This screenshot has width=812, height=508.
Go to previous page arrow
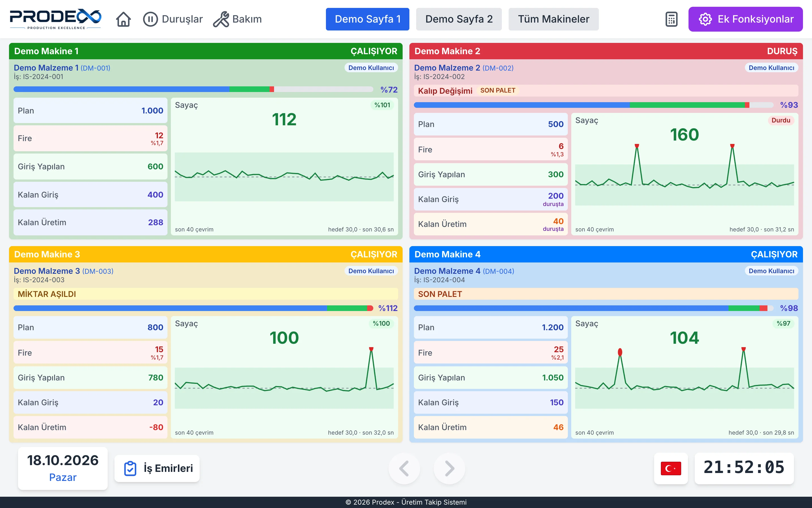click(x=404, y=468)
